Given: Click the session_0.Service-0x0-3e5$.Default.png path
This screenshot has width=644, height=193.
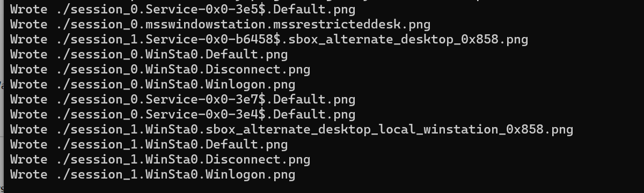Looking at the screenshot, I should point(205,9).
